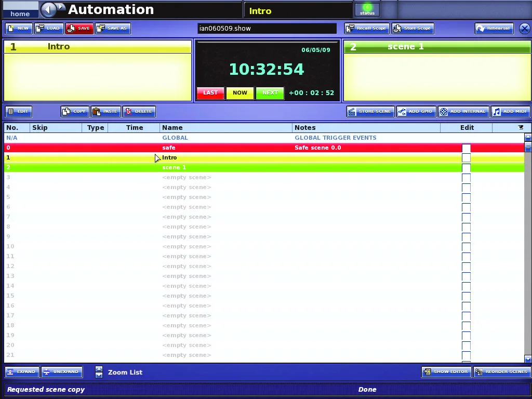Tick the edit checkbox for scene 1
Viewport: 532px width, 399px height.
click(466, 168)
